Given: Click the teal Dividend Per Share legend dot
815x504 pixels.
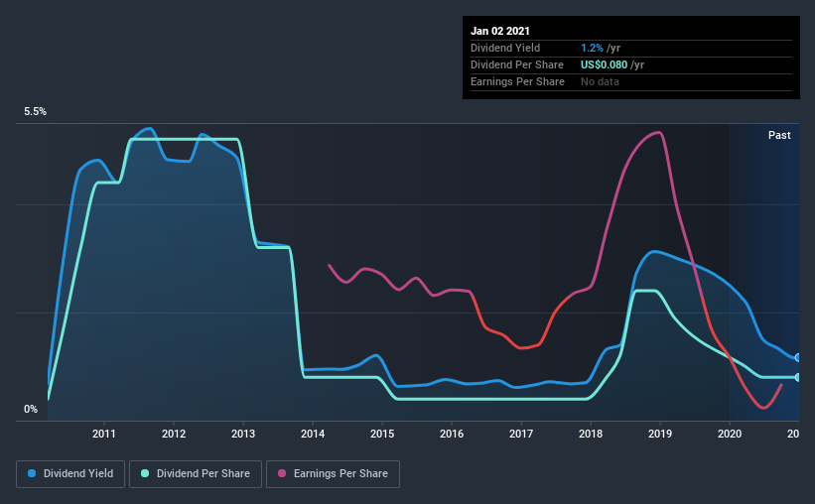Looking at the screenshot, I should click(x=145, y=473).
